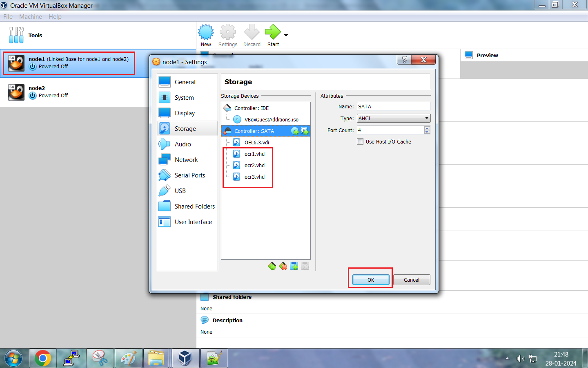Select Controller: SATA row
The image size is (588, 368).
pyautogui.click(x=266, y=131)
